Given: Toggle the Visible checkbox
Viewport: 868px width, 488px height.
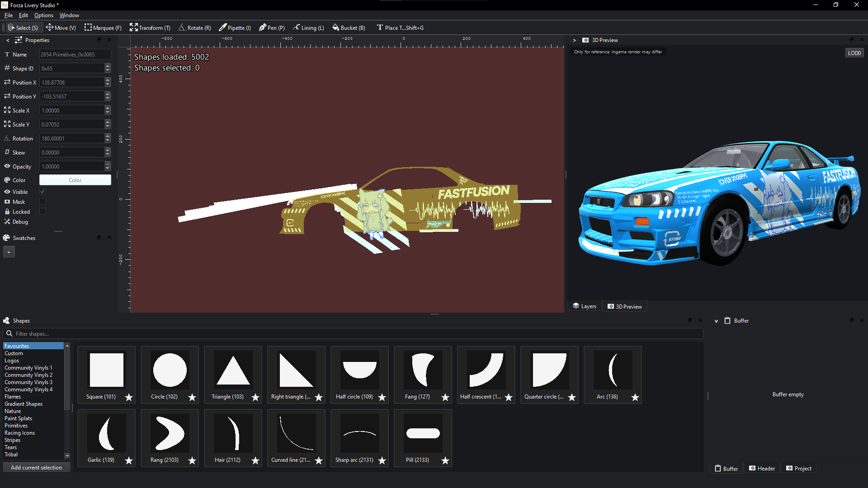Looking at the screenshot, I should (x=42, y=192).
